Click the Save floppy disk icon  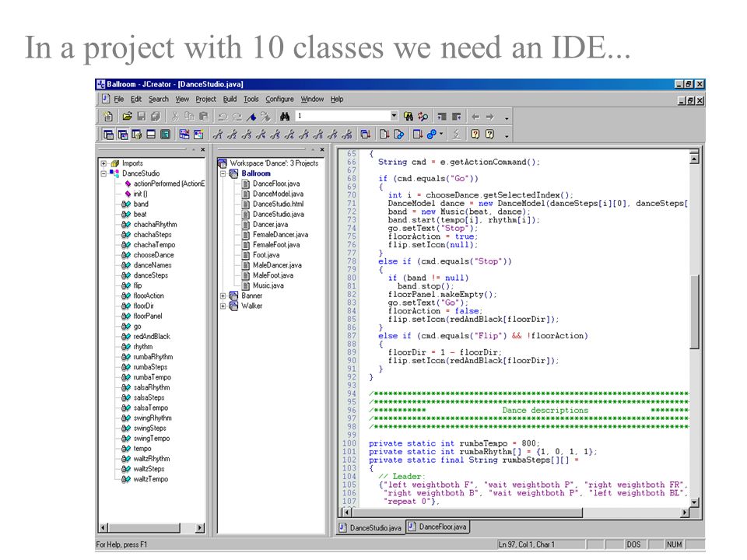click(141, 116)
